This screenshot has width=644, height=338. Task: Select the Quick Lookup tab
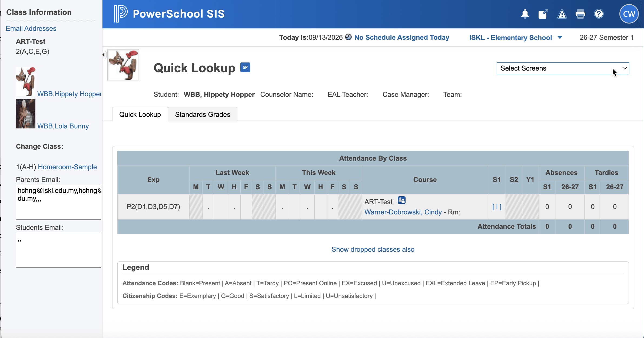click(x=140, y=114)
